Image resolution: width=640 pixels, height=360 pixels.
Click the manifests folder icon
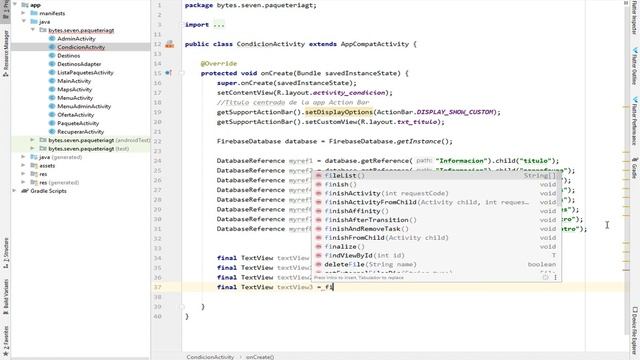[34, 13]
